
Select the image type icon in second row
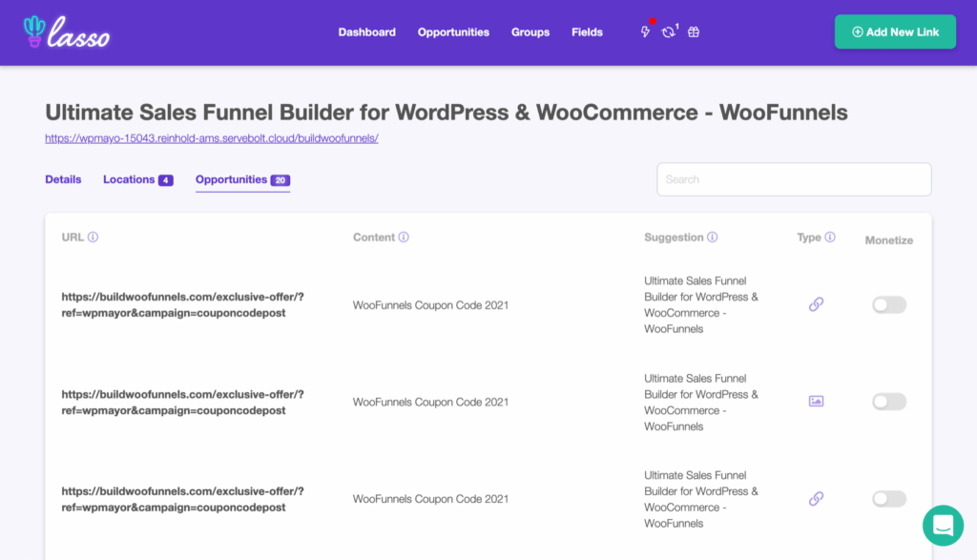816,401
